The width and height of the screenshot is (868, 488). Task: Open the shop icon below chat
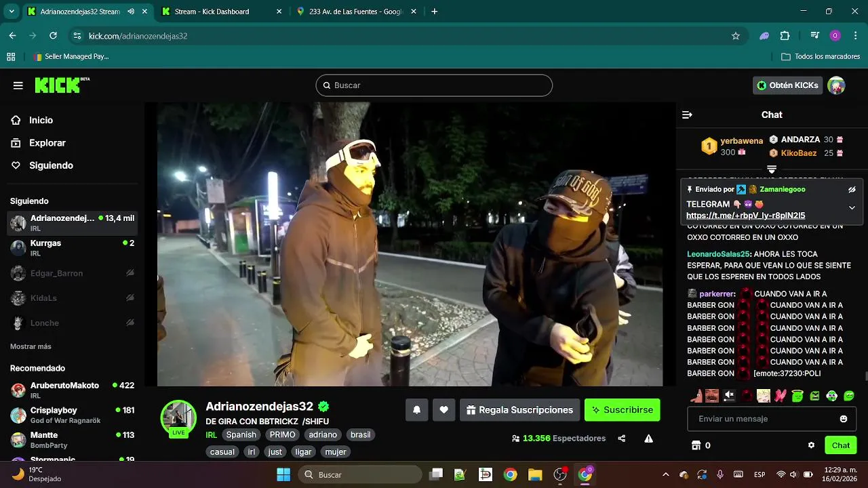[x=695, y=445]
